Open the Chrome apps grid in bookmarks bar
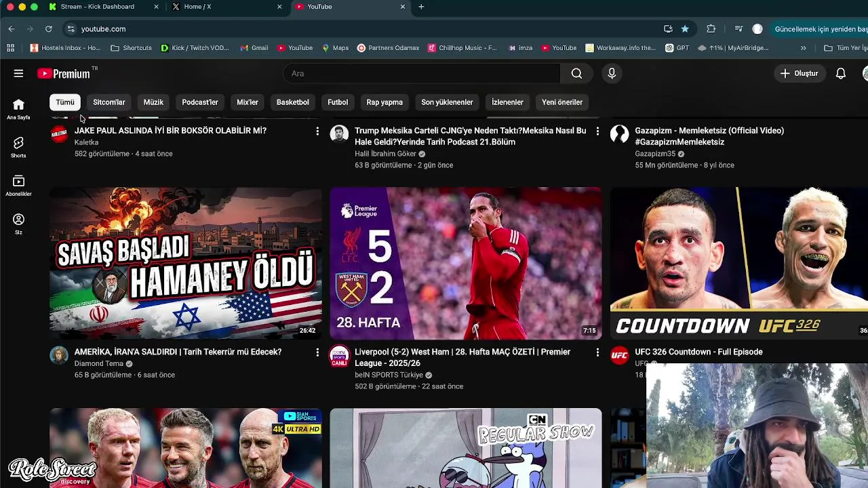The height and width of the screenshot is (488, 868). tap(10, 48)
